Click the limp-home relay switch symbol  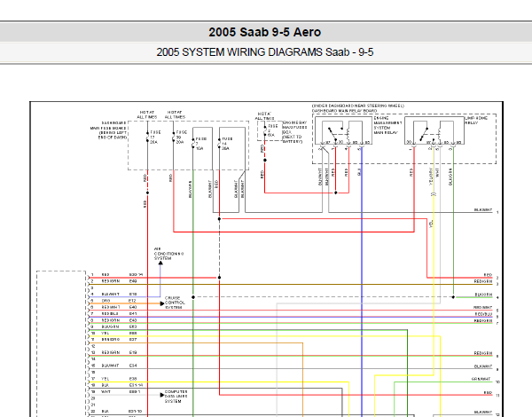pyautogui.click(x=424, y=134)
